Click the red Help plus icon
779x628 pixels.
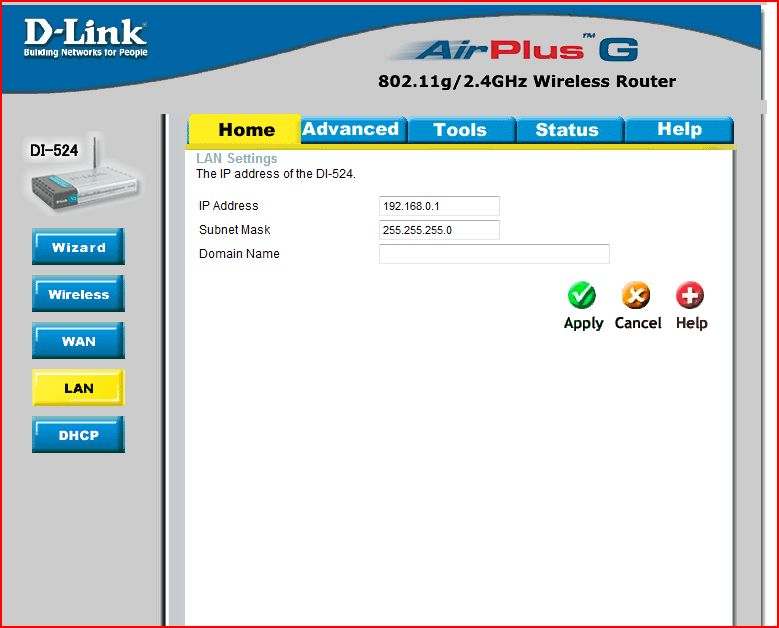point(690,295)
